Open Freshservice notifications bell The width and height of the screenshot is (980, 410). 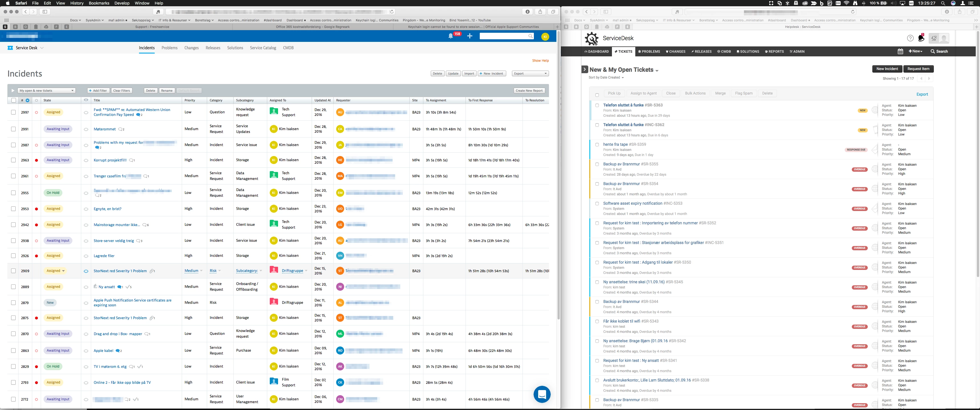[450, 36]
